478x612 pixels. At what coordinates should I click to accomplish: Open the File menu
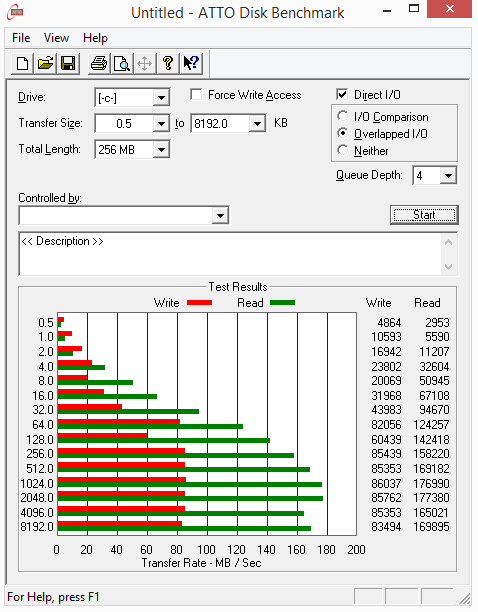(21, 38)
